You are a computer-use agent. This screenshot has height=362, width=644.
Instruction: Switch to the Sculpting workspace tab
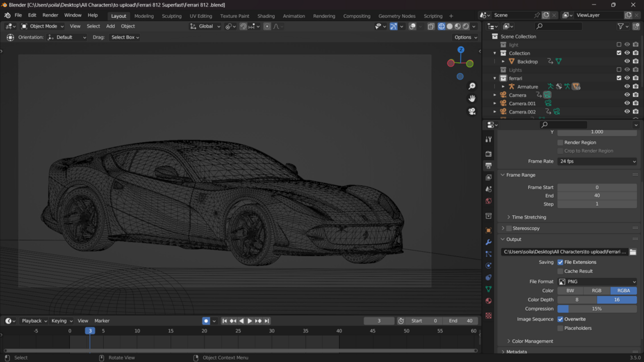coord(171,16)
